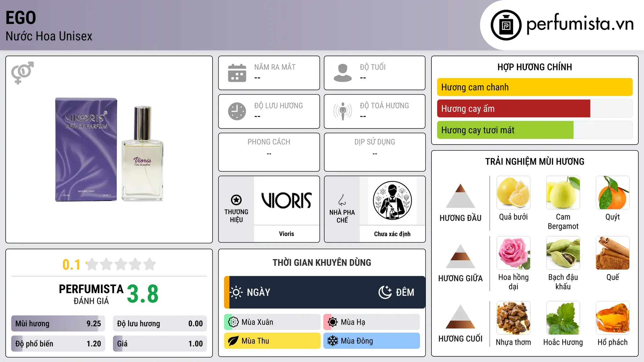644x362 pixels.
Task: Click the Perfumista score 3.8
Action: (143, 294)
